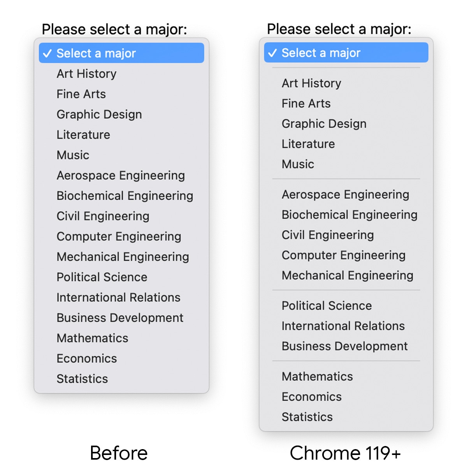
Task: Click the highlighted Select a major in Chrome 119+
Action: coord(321,53)
